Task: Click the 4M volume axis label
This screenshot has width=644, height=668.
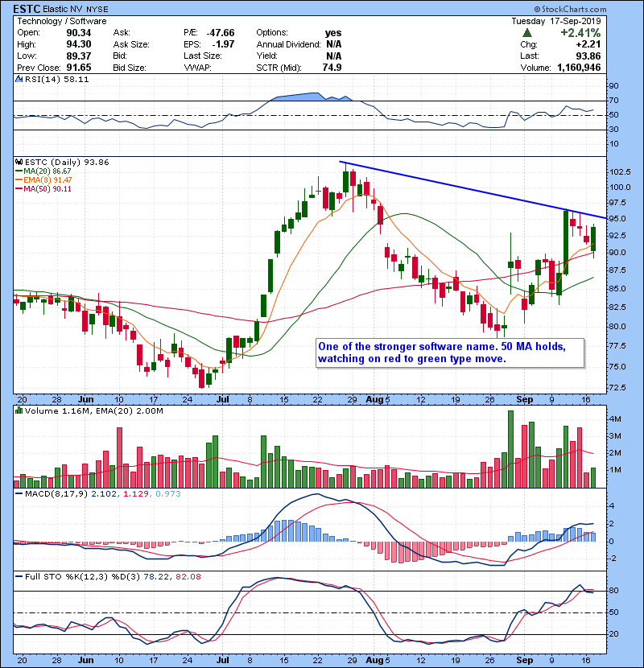Action: (615, 419)
